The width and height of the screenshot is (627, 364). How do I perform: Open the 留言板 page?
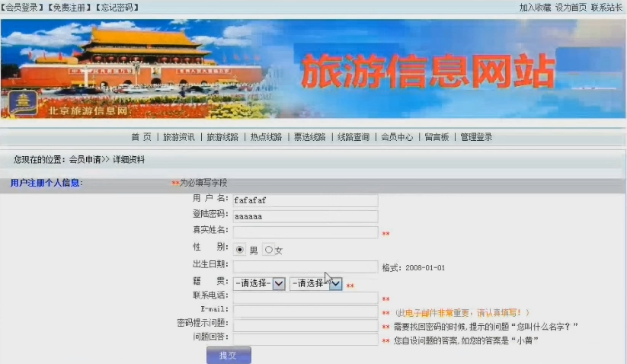tap(437, 137)
